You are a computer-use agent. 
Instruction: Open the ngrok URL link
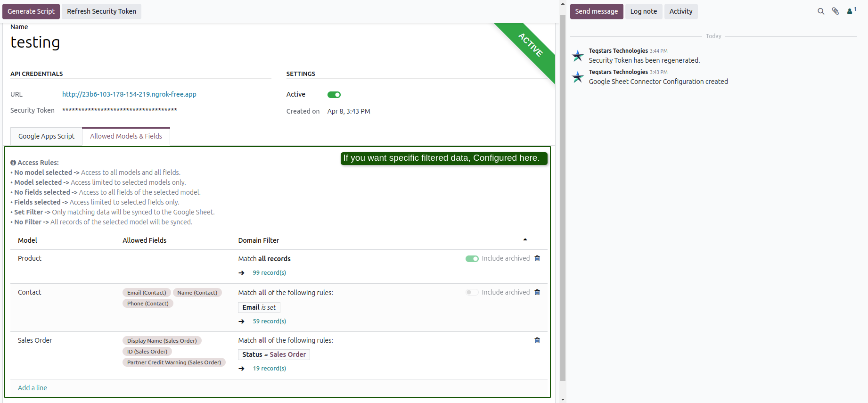pos(129,94)
